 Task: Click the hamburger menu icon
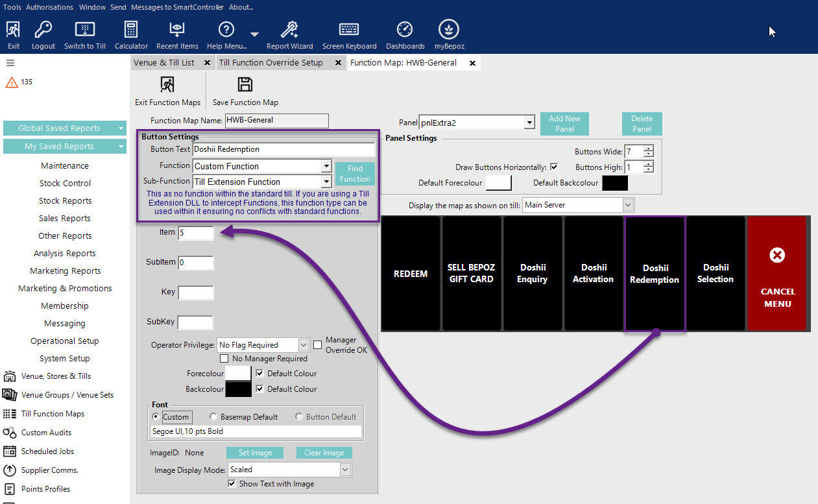coord(10,63)
